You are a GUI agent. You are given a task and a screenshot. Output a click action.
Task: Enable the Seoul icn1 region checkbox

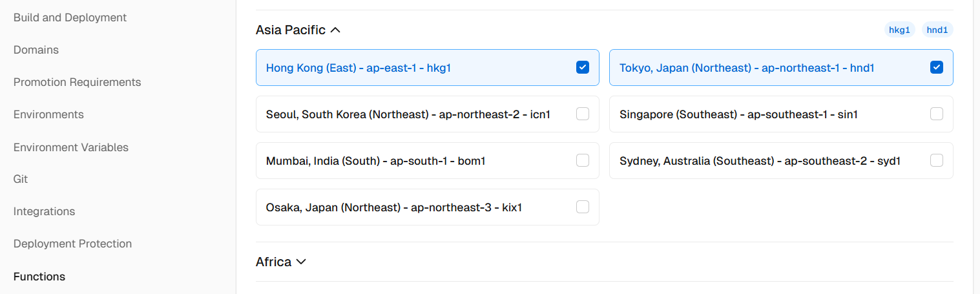pos(582,114)
